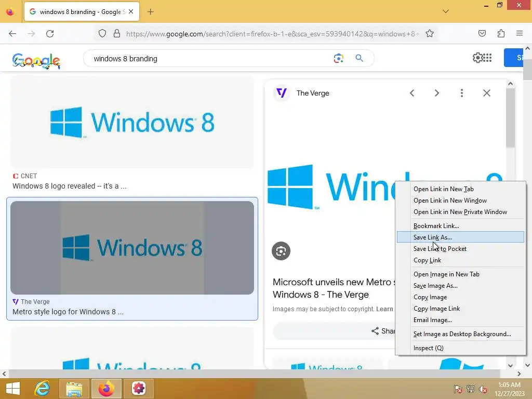The image size is (532, 399).
Task: Select 'Save Link to Pocket'
Action: pos(460,249)
